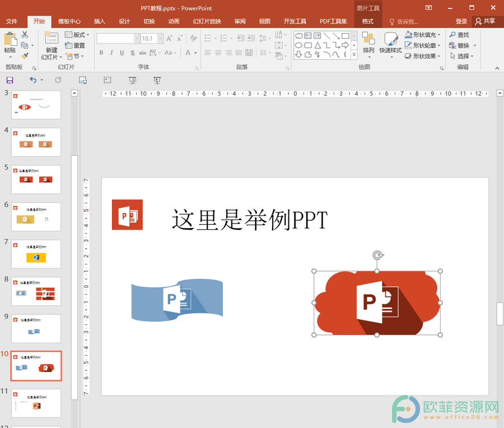504x428 pixels.
Task: Click the text direction icon
Action: click(x=279, y=34)
